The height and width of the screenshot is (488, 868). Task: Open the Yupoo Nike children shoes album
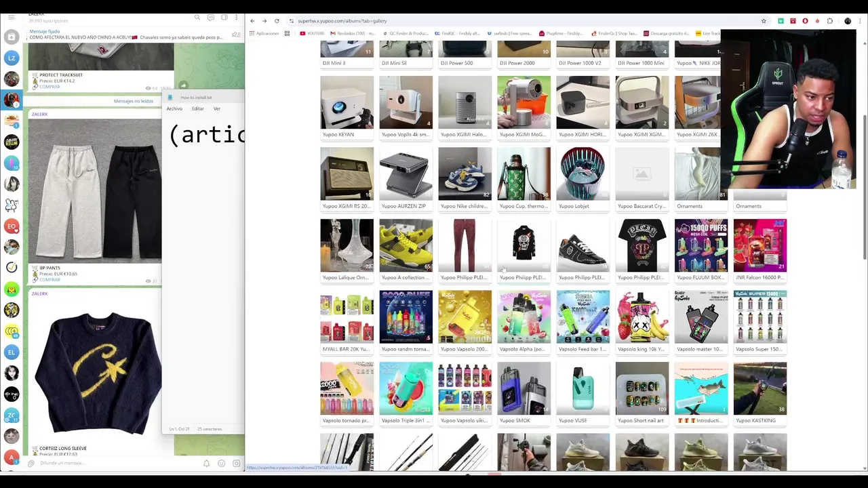point(465,178)
